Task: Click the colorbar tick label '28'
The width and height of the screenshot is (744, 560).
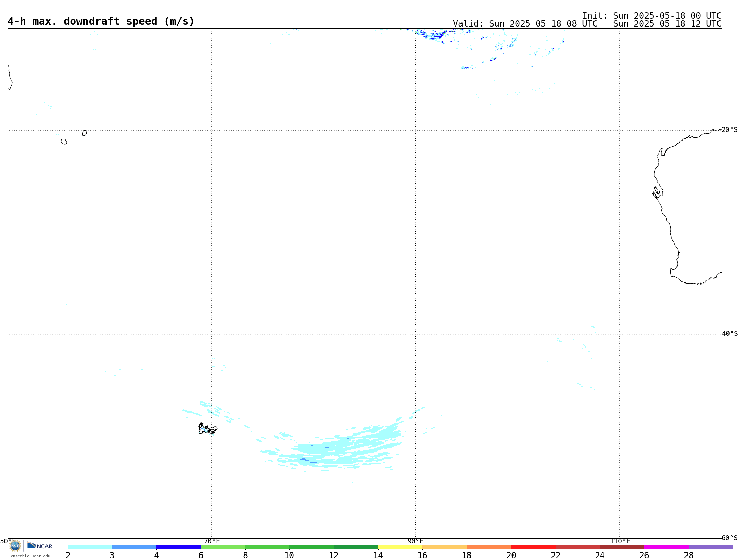Action: coord(689,555)
